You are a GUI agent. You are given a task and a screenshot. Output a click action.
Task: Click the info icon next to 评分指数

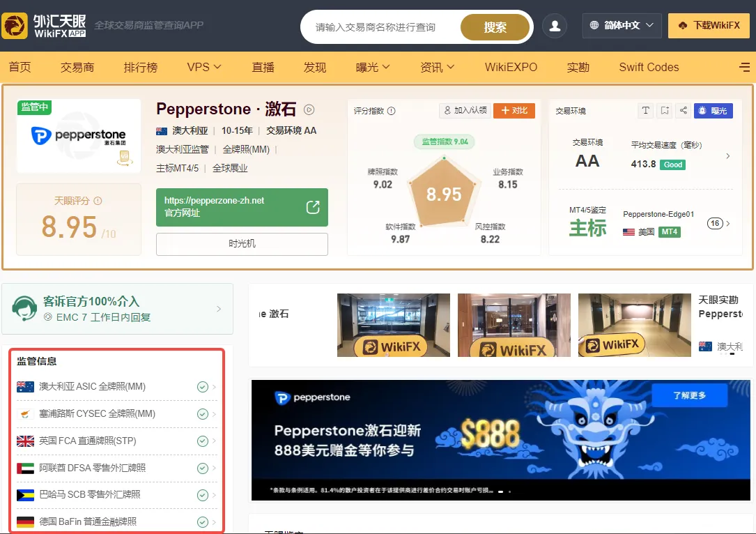(392, 111)
